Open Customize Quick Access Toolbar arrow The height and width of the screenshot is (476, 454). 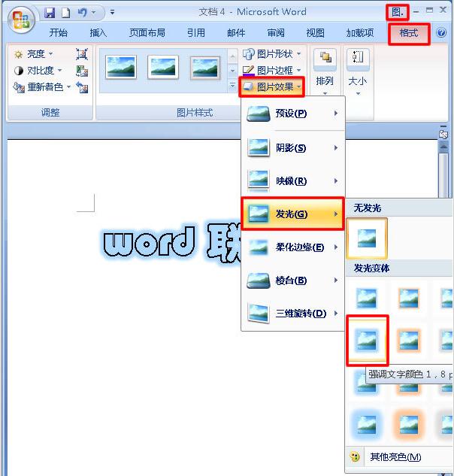[x=112, y=13]
